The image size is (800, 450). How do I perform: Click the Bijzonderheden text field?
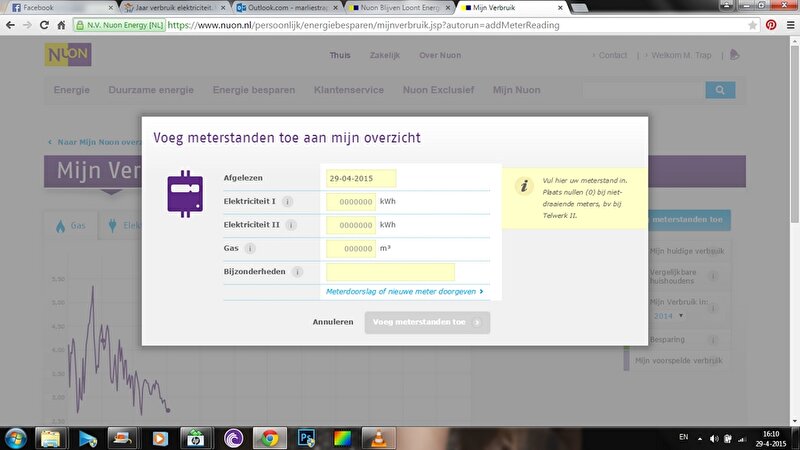click(390, 272)
